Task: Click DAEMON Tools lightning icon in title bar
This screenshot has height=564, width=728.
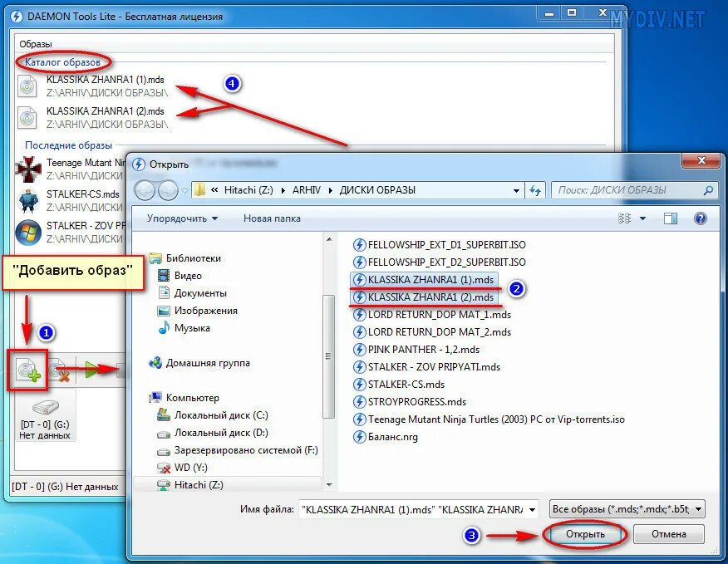Action: pyautogui.click(x=17, y=17)
